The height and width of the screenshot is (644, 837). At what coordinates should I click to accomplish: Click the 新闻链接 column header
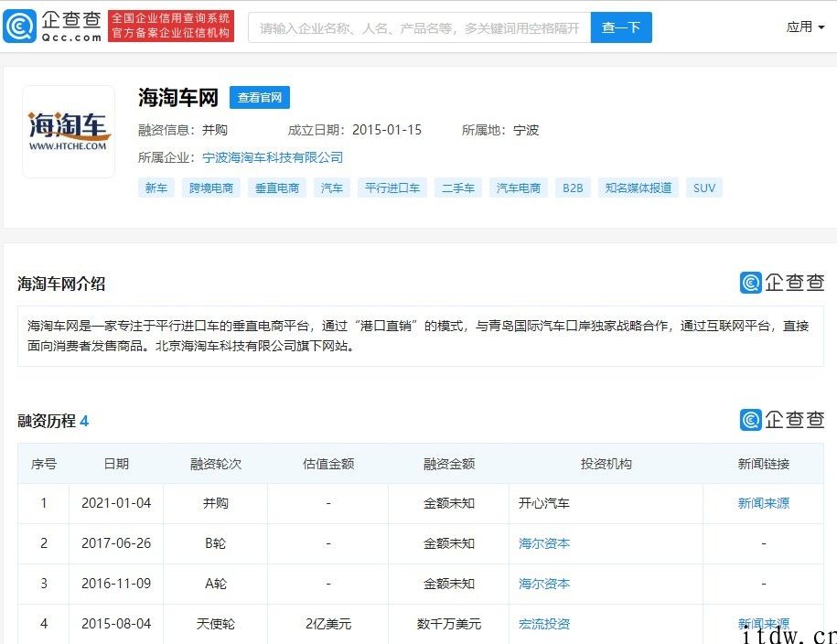click(763, 464)
